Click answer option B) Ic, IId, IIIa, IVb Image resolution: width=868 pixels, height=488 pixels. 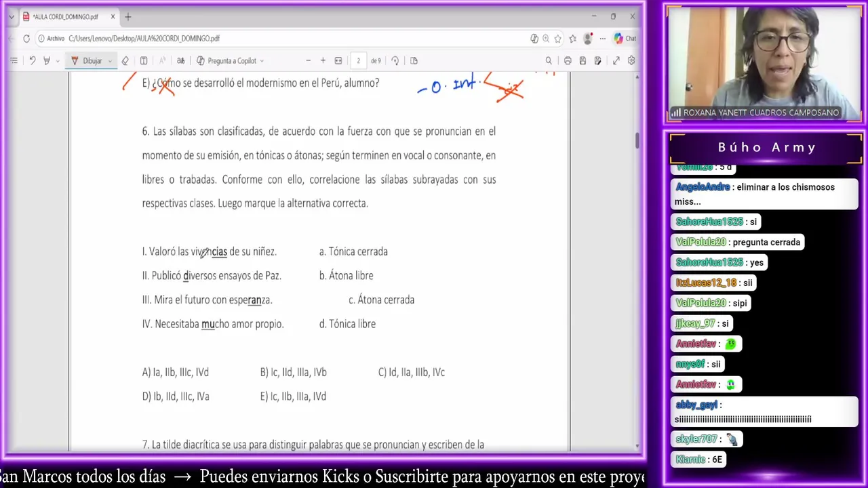pyautogui.click(x=293, y=372)
